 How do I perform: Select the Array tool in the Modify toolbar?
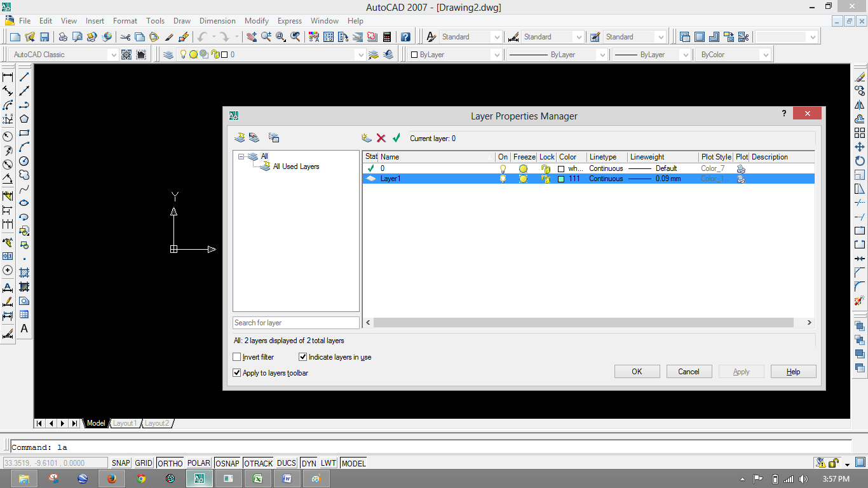click(x=860, y=133)
